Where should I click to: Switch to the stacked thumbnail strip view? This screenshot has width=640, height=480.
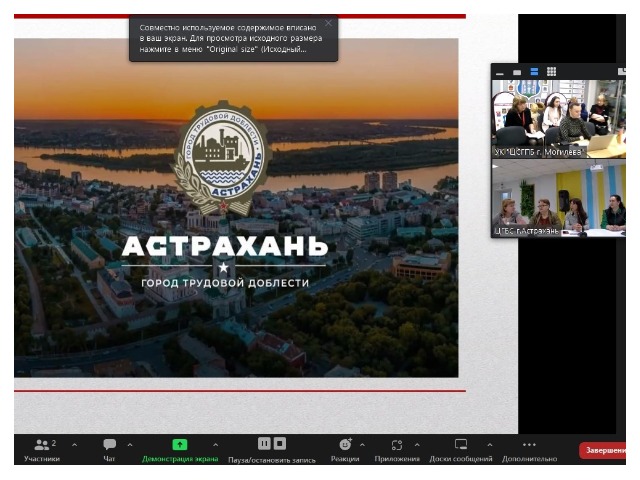coord(534,72)
